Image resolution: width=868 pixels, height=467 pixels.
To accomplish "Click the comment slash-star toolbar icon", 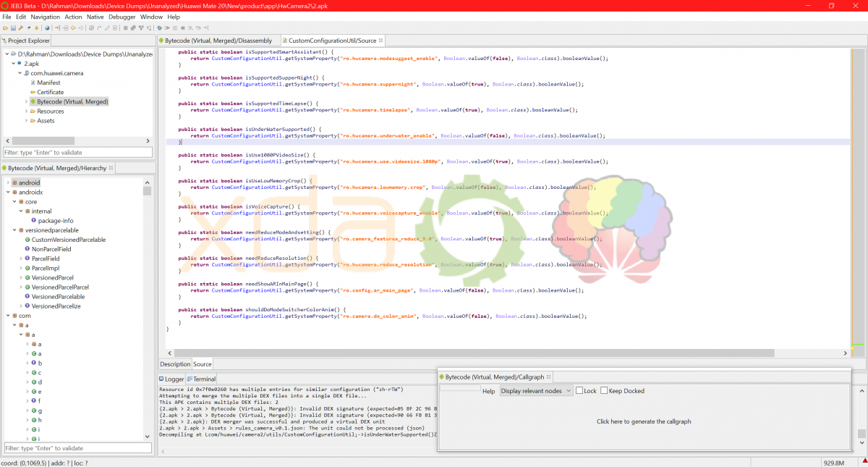I will click(x=99, y=28).
